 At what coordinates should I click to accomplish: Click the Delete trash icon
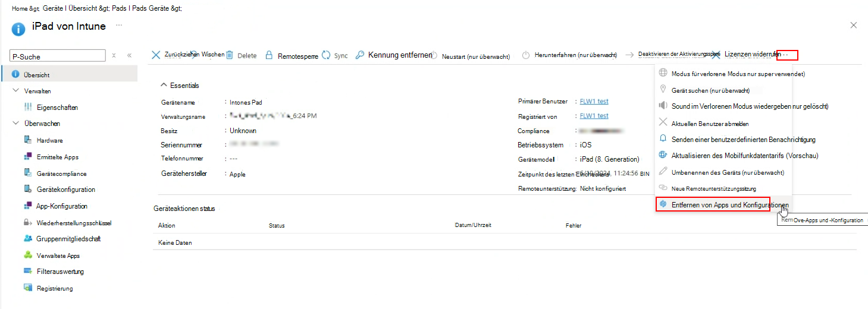click(x=230, y=55)
